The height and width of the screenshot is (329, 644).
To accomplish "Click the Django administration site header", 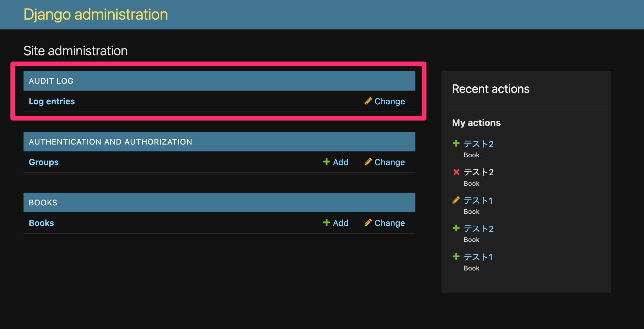I will [95, 14].
